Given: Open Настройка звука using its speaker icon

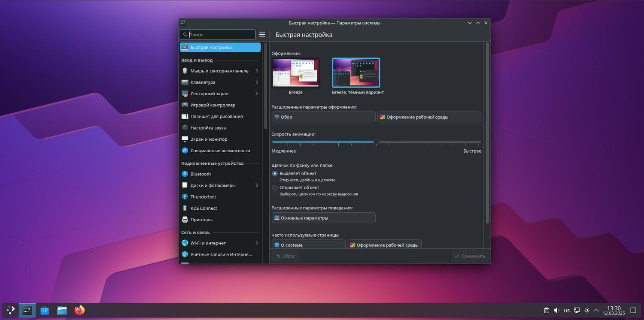Looking at the screenshot, I should 185,127.
